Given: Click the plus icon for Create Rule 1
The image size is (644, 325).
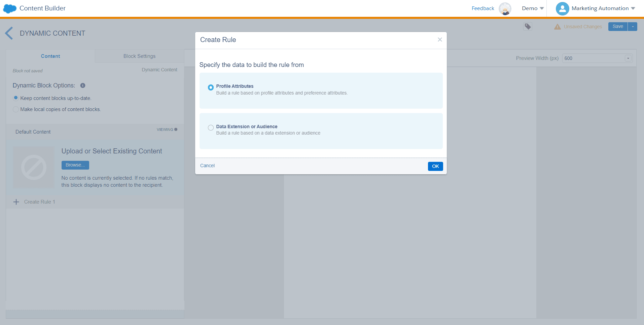Looking at the screenshot, I should 16,202.
